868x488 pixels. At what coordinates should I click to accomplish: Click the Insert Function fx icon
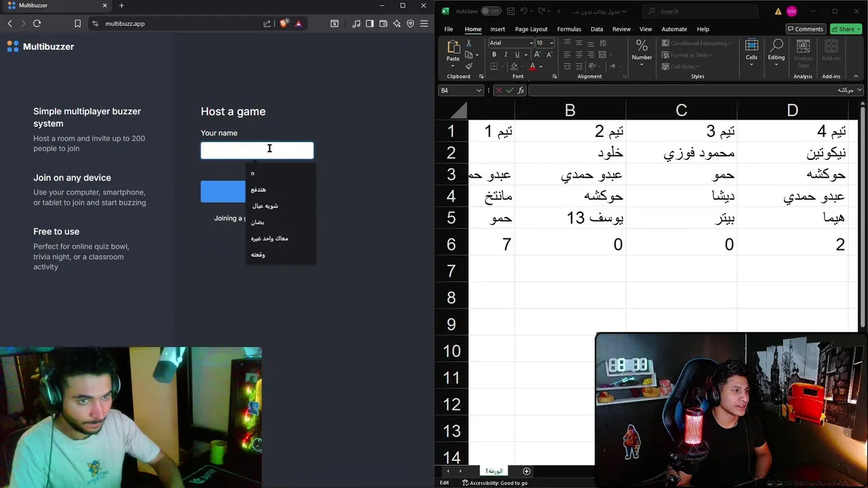[x=521, y=90]
